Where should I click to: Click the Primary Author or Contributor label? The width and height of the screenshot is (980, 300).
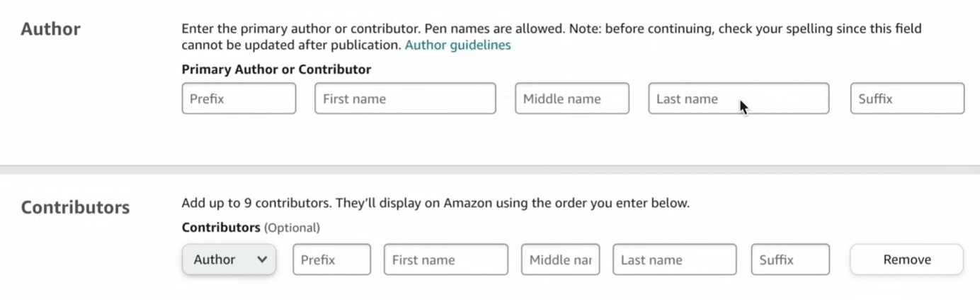coord(276,70)
